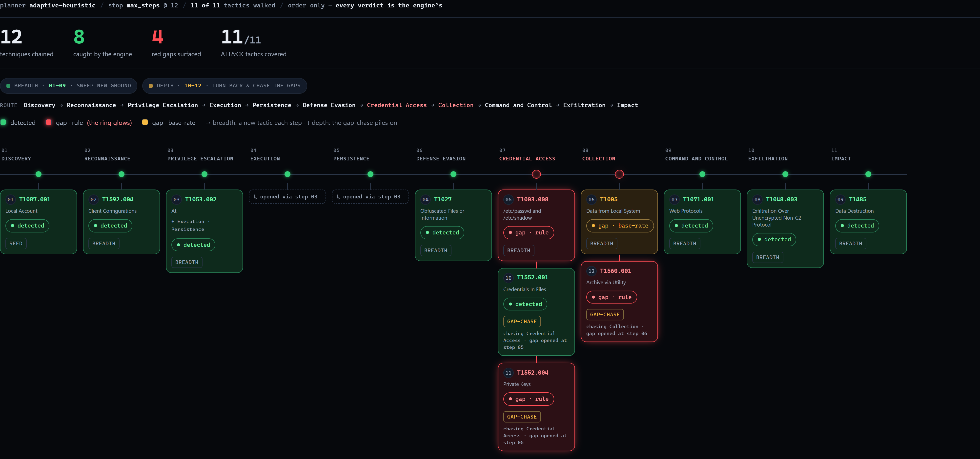Click detected pill on T1552.001 card
This screenshot has height=459, width=980.
tap(525, 304)
